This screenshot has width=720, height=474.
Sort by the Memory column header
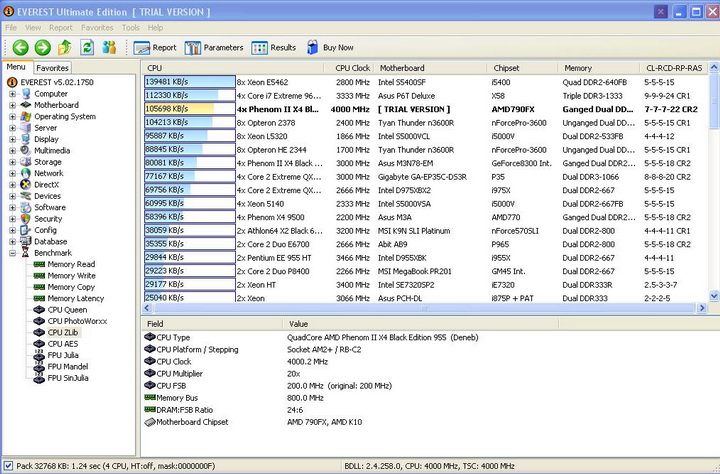click(x=598, y=68)
